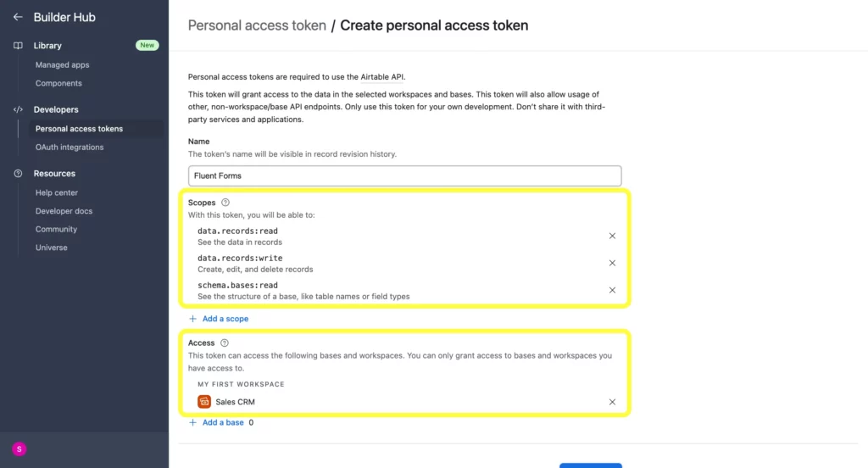Remove Sales CRM base from access
Image resolution: width=868 pixels, height=468 pixels.
tap(612, 402)
